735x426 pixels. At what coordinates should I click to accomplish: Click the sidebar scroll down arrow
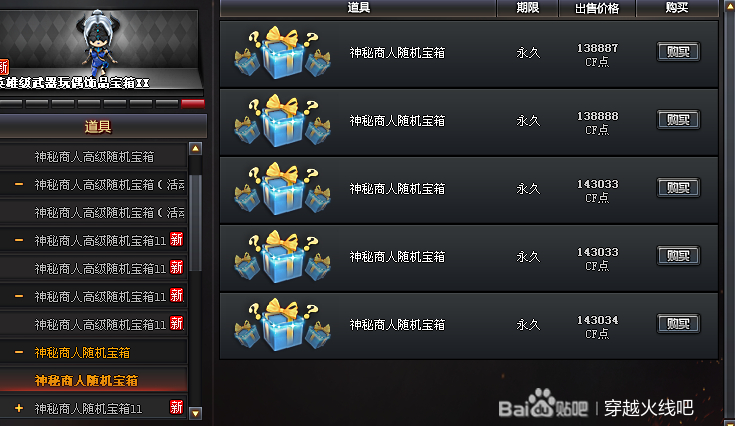(x=195, y=413)
